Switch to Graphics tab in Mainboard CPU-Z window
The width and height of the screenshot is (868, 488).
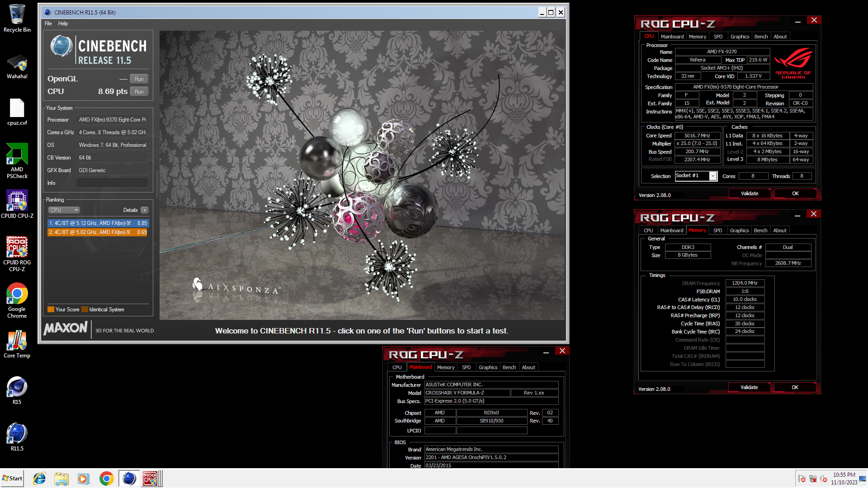pyautogui.click(x=488, y=367)
